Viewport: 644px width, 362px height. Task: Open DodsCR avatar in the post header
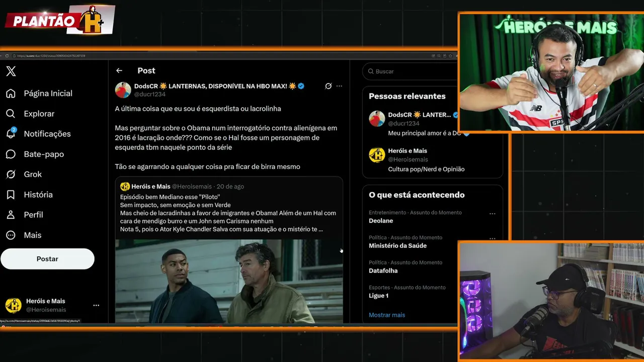click(x=123, y=90)
